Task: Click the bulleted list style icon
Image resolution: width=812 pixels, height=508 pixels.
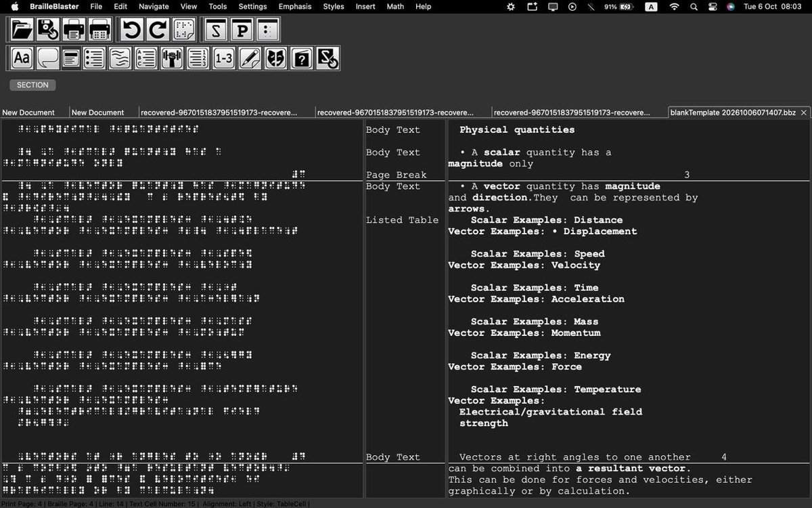Action: pyautogui.click(x=94, y=58)
